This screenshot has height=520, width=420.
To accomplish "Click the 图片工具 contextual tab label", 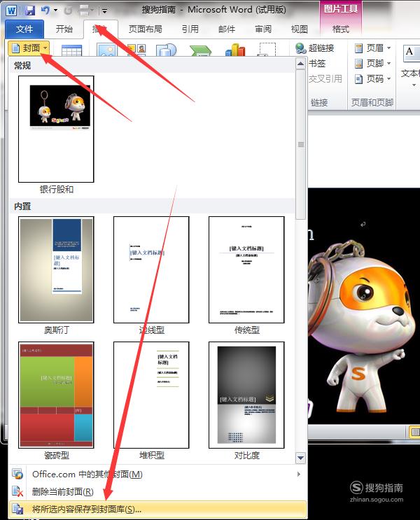I will [x=341, y=8].
